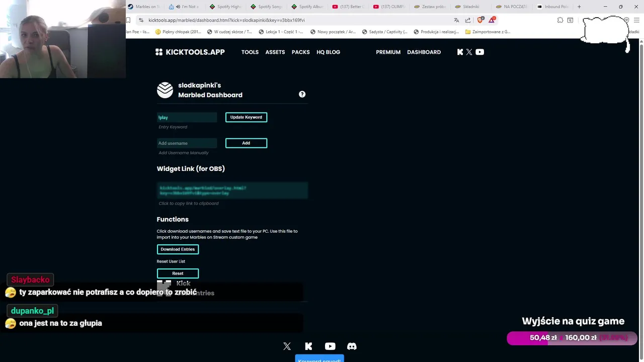Switch to the Inbound Pol tab
The width and height of the screenshot is (644, 362).
click(553, 7)
